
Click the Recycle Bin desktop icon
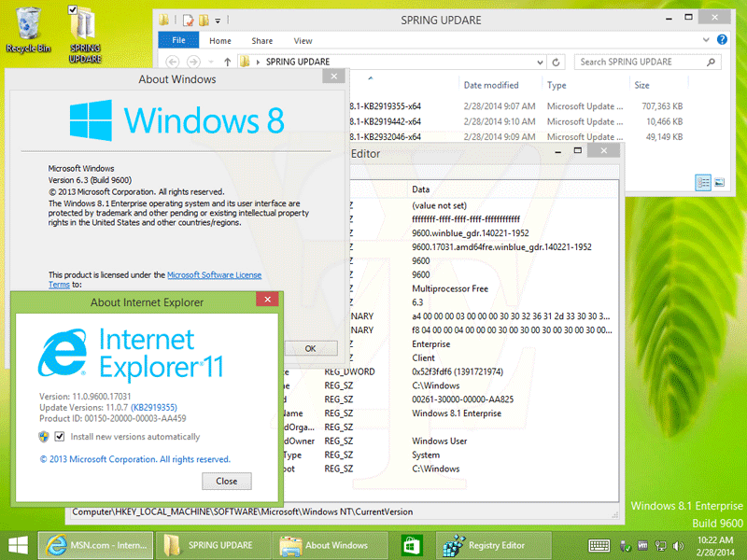28,28
